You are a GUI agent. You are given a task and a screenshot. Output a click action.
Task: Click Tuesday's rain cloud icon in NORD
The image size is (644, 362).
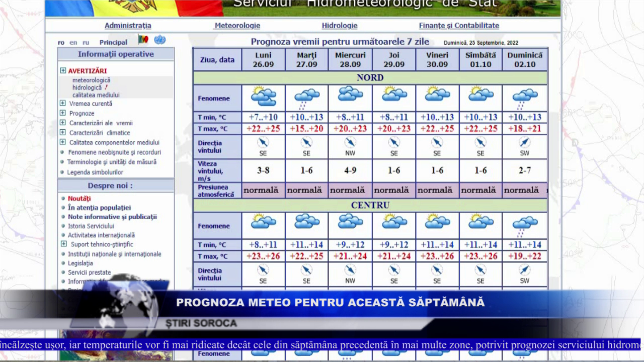(x=306, y=98)
